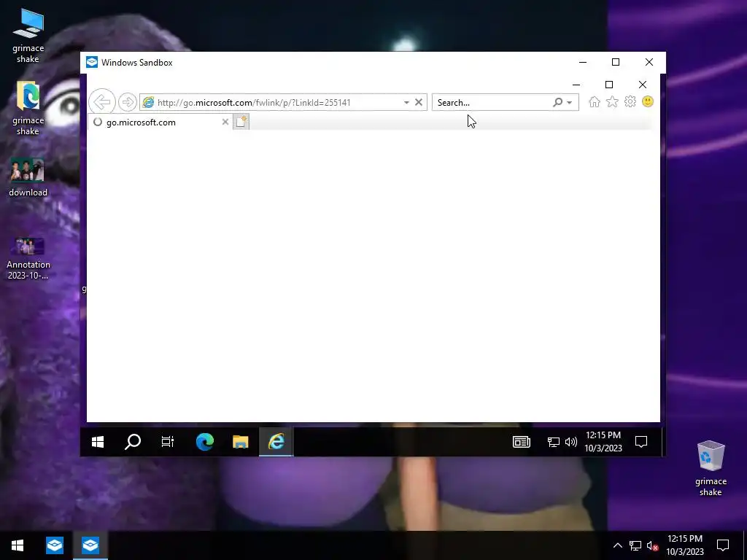Click the sandbox clock showing 12:15 PM

[x=603, y=442]
